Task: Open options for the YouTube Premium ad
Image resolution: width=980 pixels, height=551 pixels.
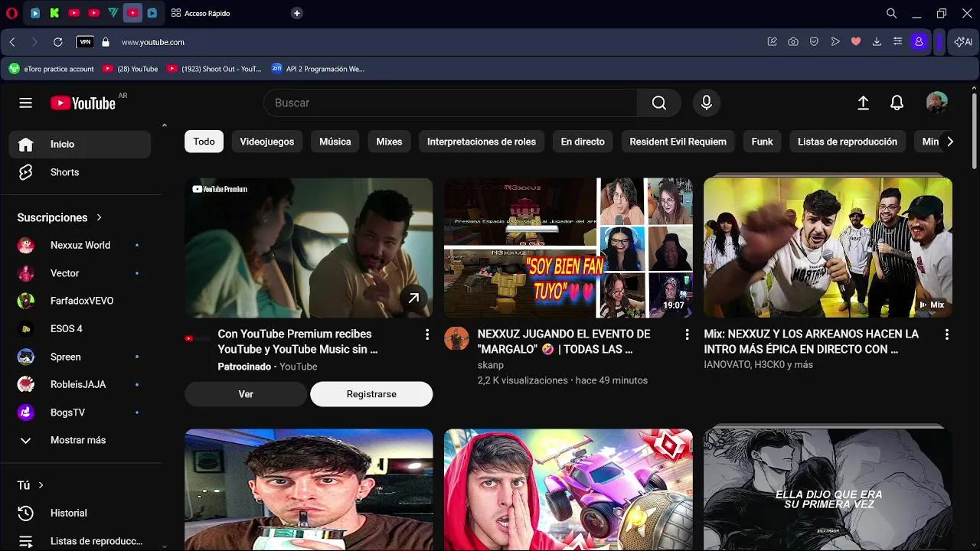Action: [427, 334]
